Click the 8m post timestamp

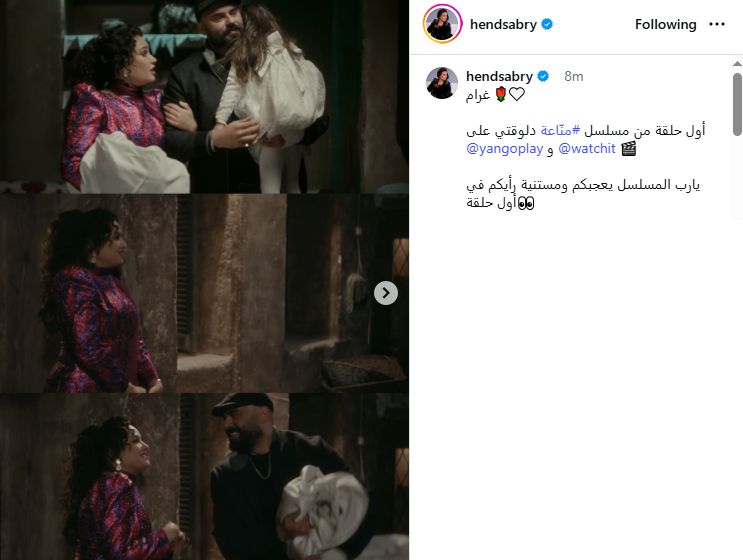coord(573,76)
